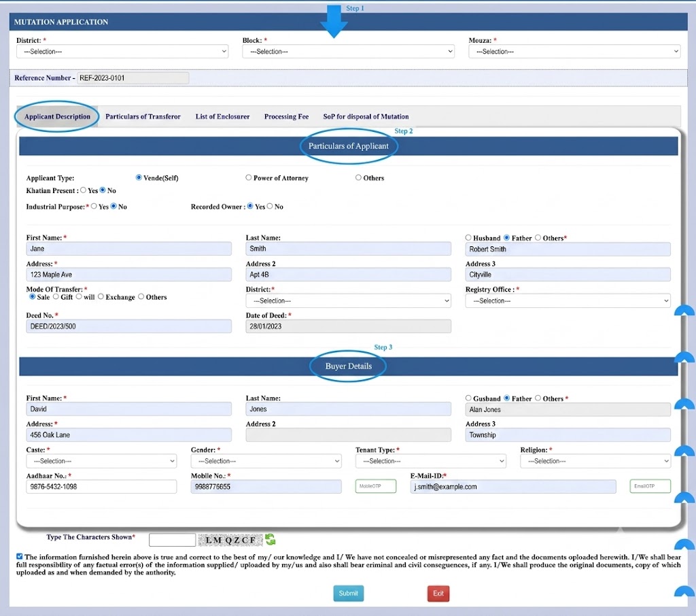Click the red Exit button
The width and height of the screenshot is (696, 616).
click(438, 594)
